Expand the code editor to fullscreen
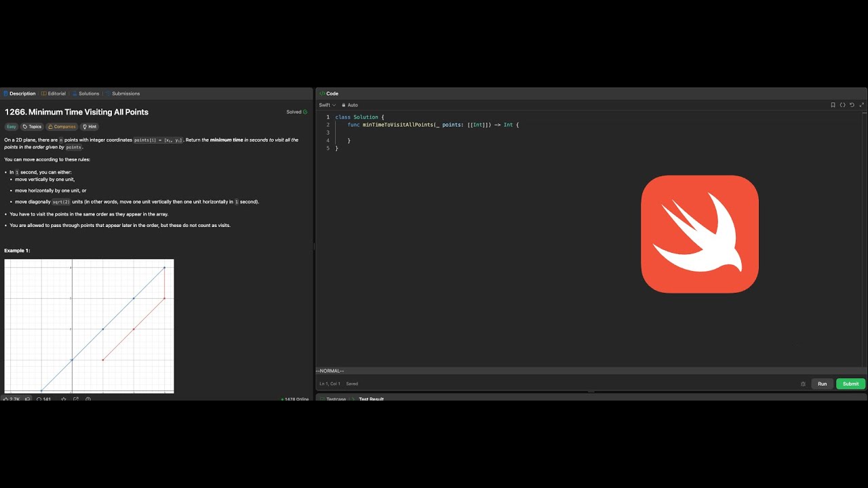 pos(862,105)
